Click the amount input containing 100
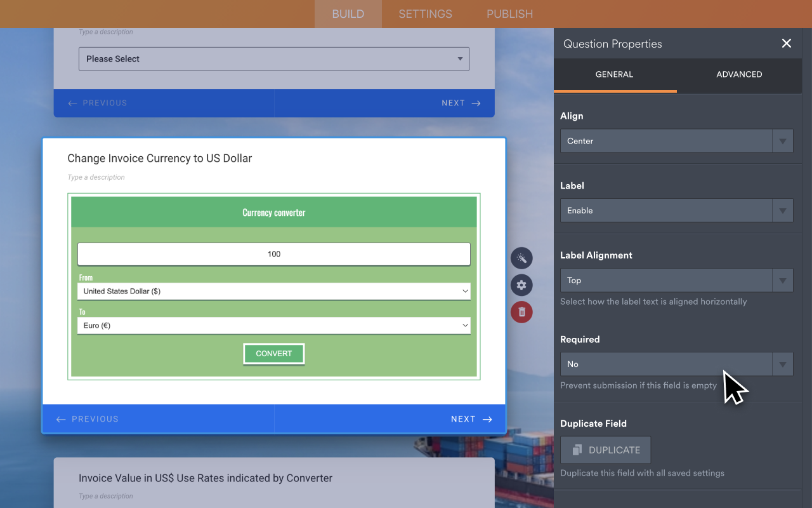The height and width of the screenshot is (508, 812). (273, 253)
